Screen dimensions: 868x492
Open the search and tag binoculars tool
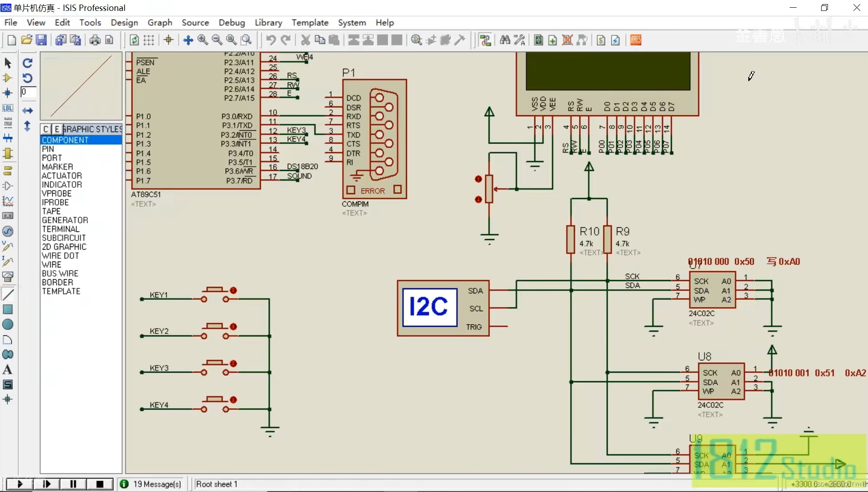[x=505, y=40]
